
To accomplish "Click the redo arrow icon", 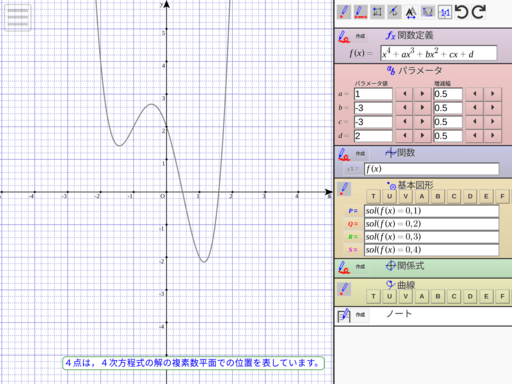I will click(x=479, y=12).
